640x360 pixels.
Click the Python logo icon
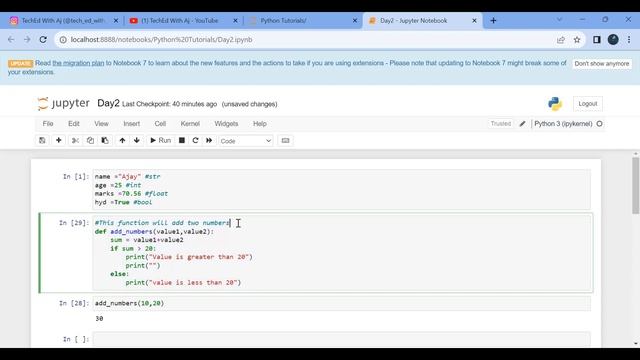tap(555, 104)
